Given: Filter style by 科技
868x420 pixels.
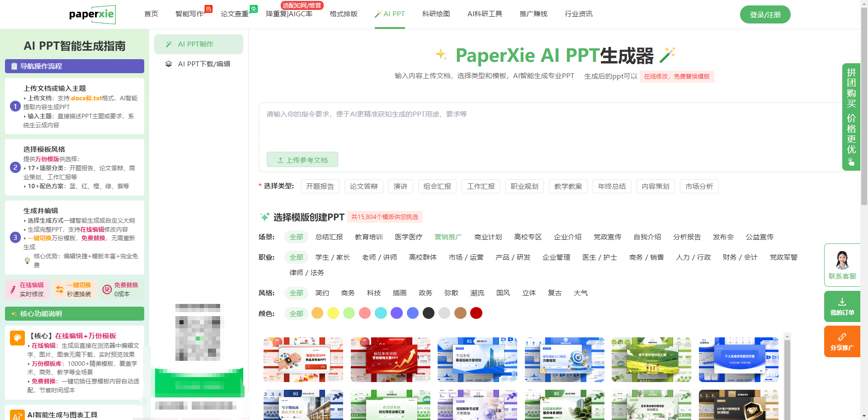Looking at the screenshot, I should [x=373, y=293].
